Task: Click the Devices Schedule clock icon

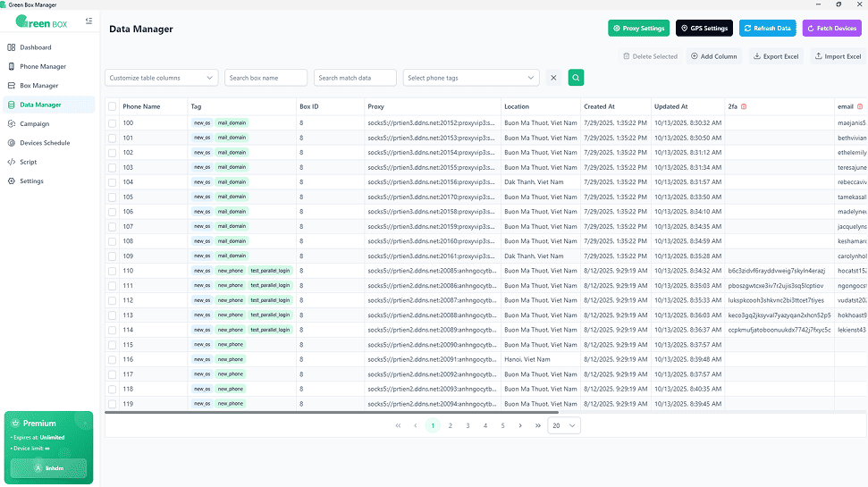Action: pyautogui.click(x=11, y=143)
